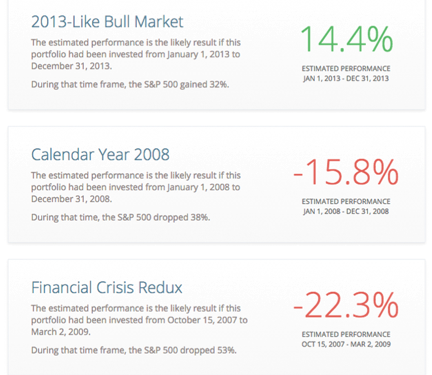The height and width of the screenshot is (375, 432).
Task: Click the Oct 15, 2007 - Mar 2, 2009 date label
Action: point(346,344)
